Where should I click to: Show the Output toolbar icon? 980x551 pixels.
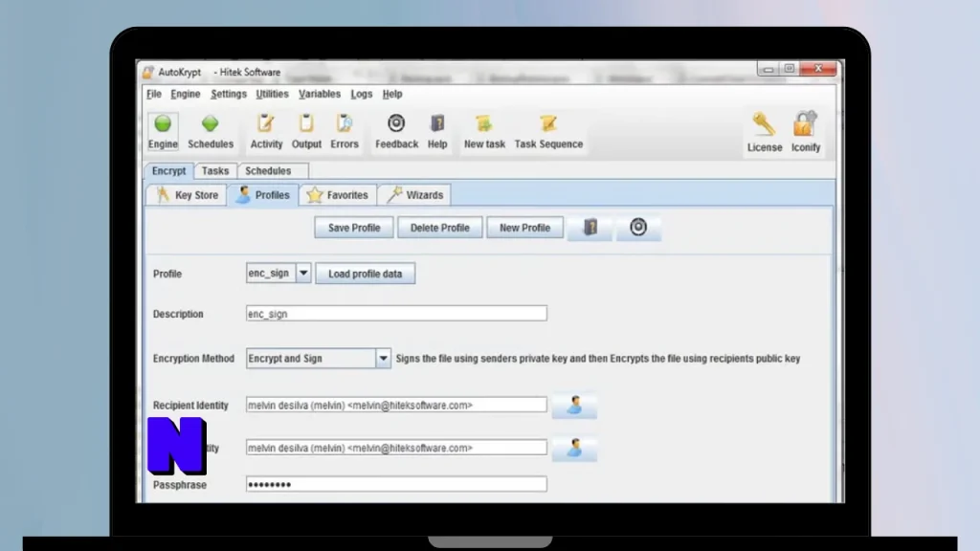(306, 131)
